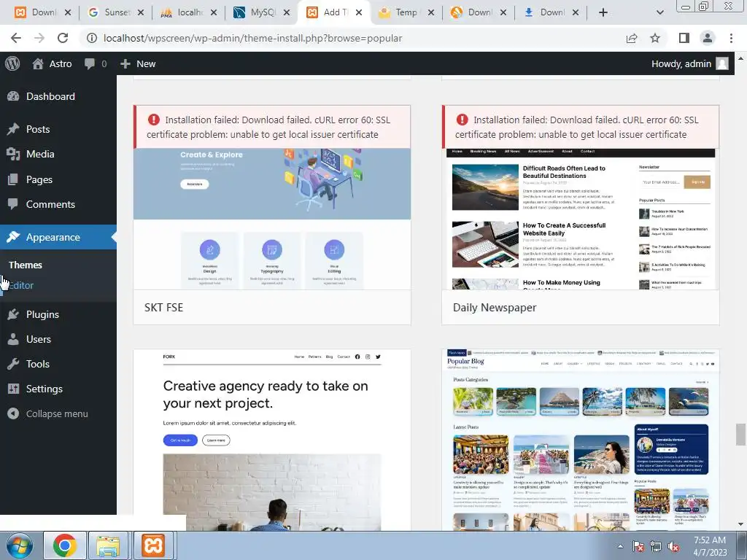Open the Plugins menu
Image resolution: width=747 pixels, height=560 pixels.
pos(42,314)
